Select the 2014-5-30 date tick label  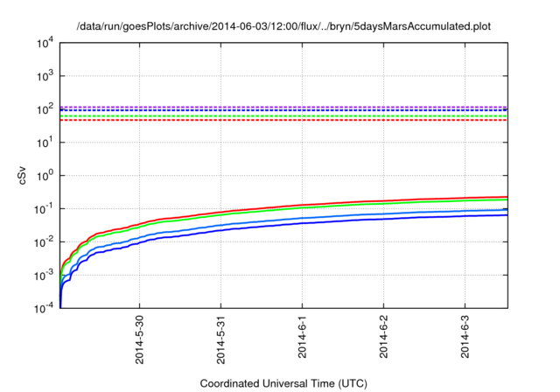(141, 337)
